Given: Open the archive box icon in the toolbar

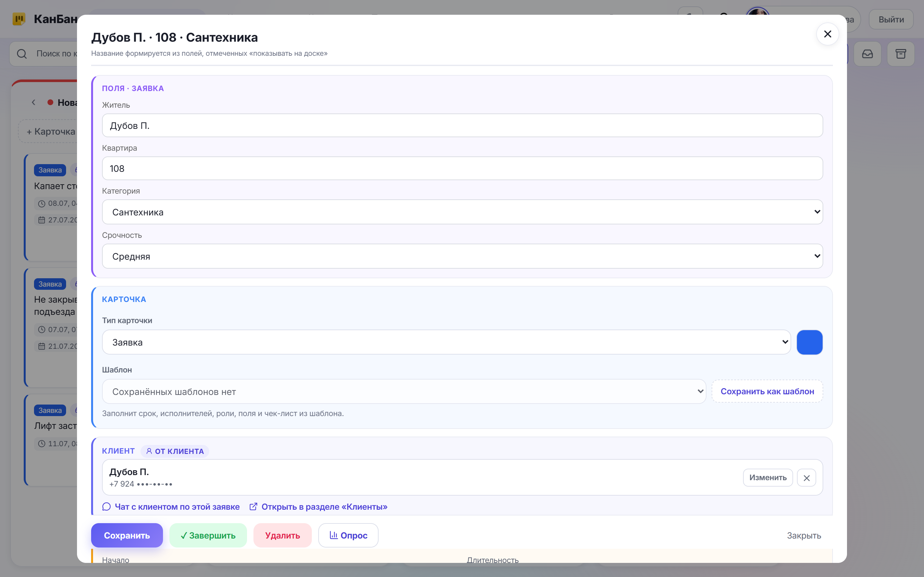Looking at the screenshot, I should pyautogui.click(x=901, y=54).
